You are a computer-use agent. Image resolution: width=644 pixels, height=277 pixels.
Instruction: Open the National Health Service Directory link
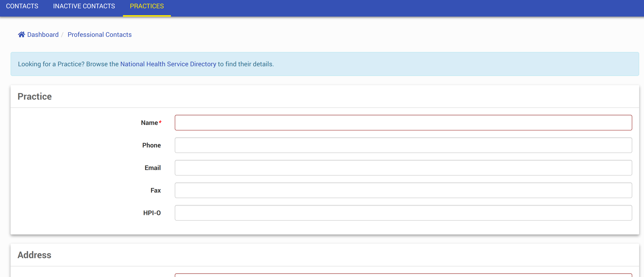(168, 64)
